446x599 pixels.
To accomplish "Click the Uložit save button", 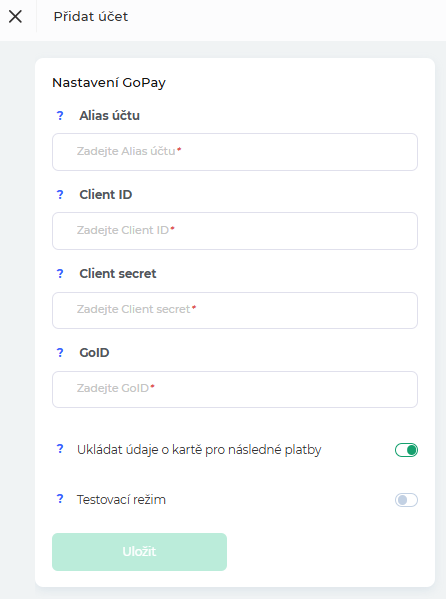I will (x=139, y=552).
